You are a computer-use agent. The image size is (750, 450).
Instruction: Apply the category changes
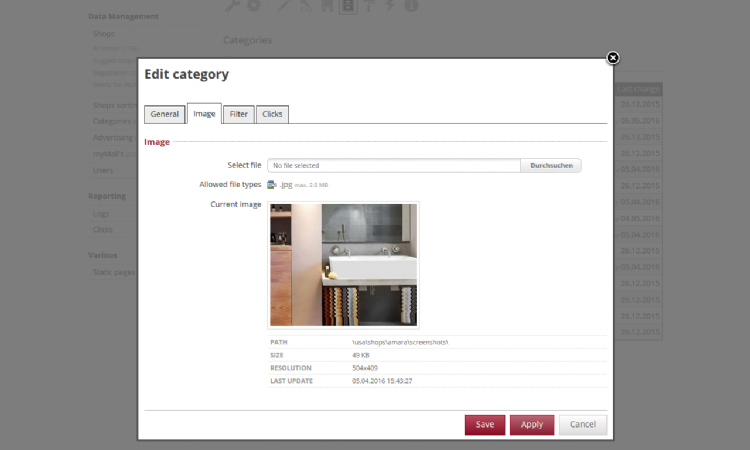point(531,424)
